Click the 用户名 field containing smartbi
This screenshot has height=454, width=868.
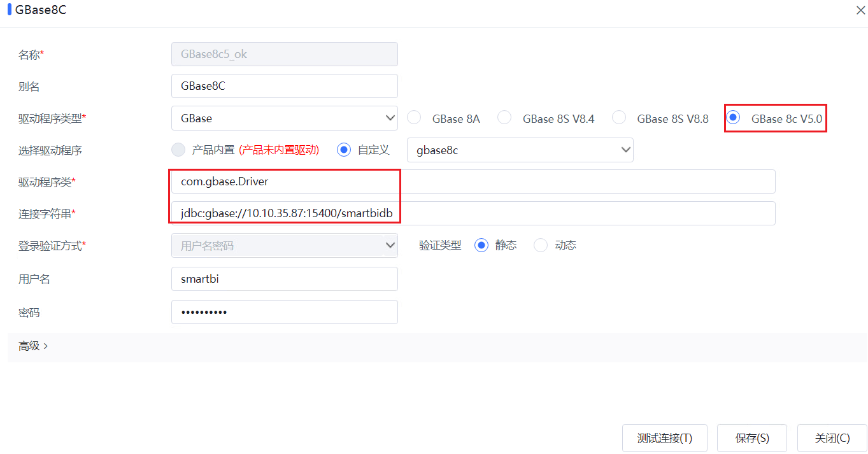pos(285,279)
